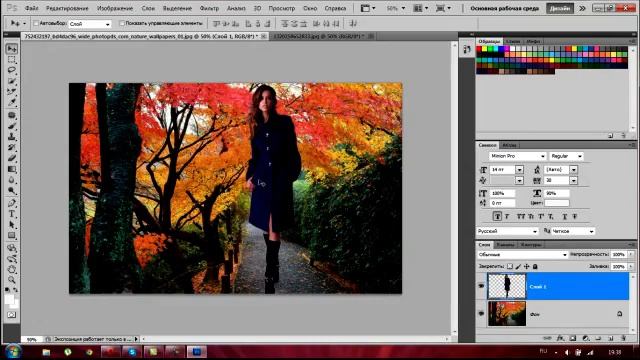Toggle lock transparent pixels
Viewport: 640px width, 360px height.
(x=509, y=267)
